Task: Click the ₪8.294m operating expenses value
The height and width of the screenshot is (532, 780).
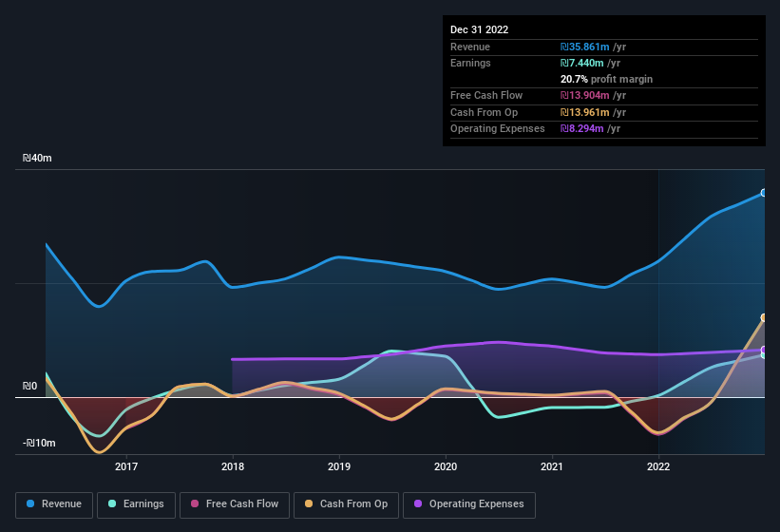Action: (582, 129)
